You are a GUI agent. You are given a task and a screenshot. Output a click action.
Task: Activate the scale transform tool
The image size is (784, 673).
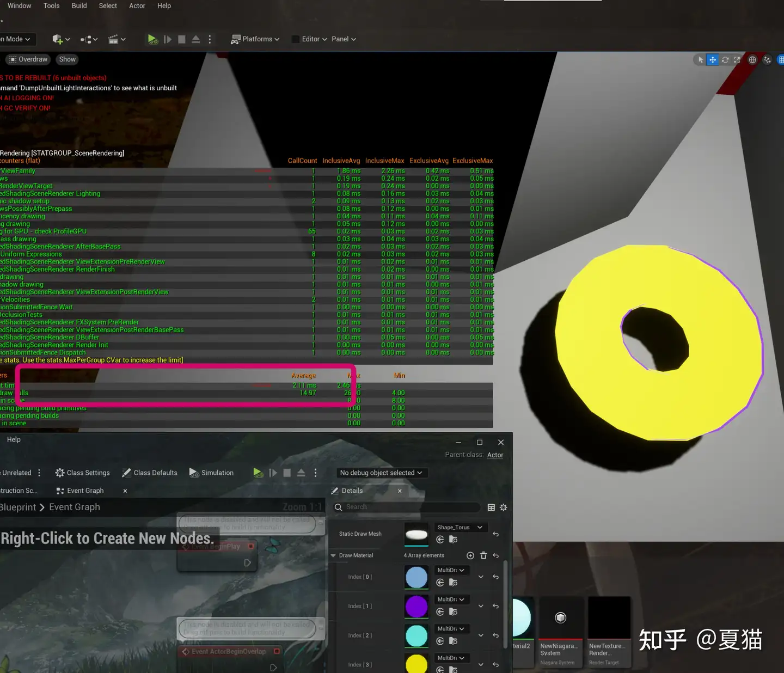click(737, 60)
